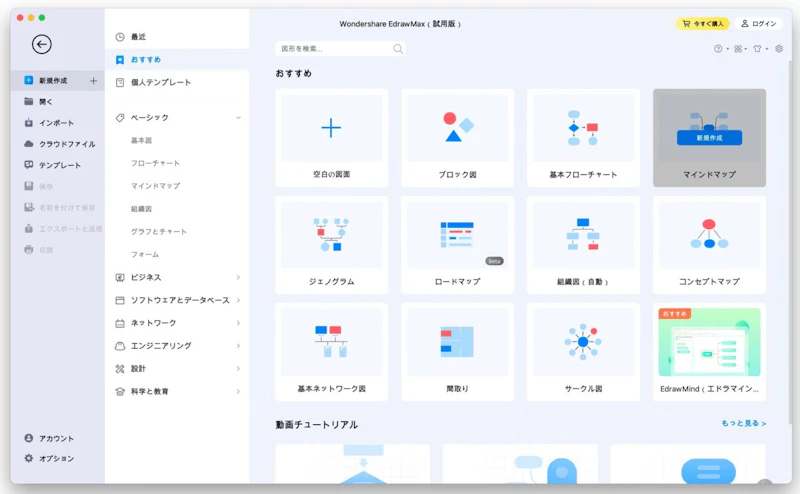Viewport: 800px width, 494px height.
Task: Click the エンジニアリング helmet icon
Action: tap(120, 346)
